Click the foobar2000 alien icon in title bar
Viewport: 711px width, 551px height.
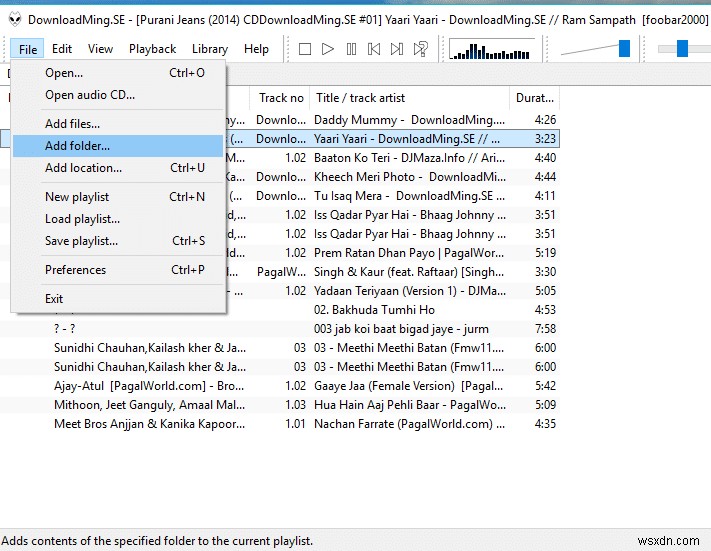[15, 20]
